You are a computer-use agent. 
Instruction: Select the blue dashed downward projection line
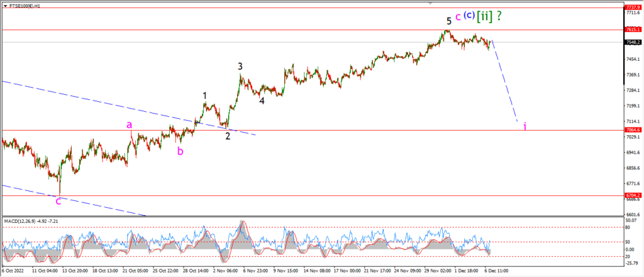(505, 81)
